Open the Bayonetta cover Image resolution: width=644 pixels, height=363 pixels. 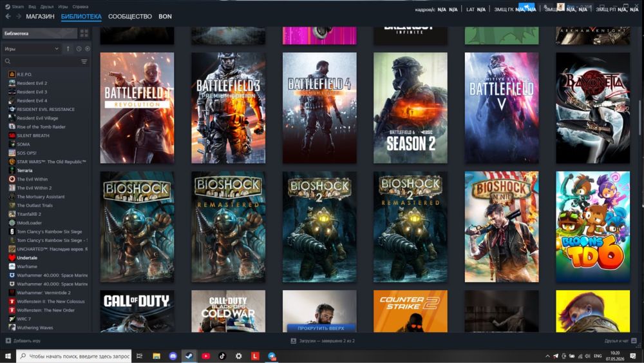click(592, 108)
